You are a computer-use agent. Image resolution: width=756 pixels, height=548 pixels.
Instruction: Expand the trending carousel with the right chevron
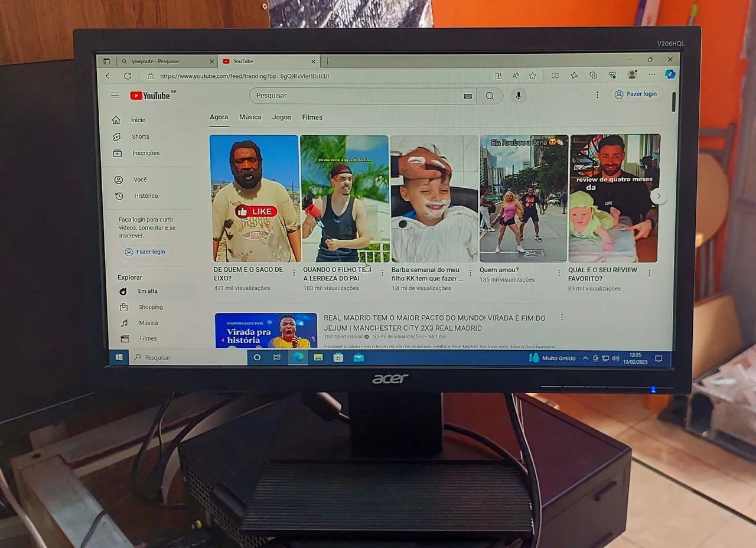point(658,195)
